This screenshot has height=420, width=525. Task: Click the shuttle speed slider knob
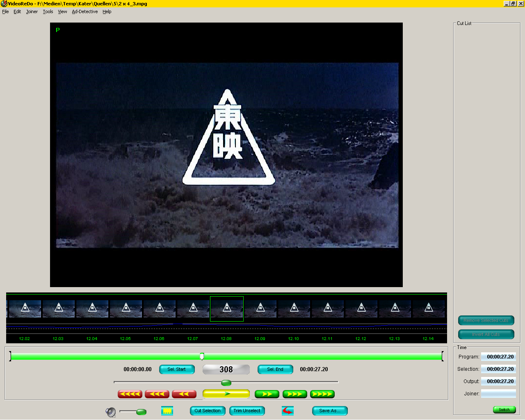tap(226, 383)
